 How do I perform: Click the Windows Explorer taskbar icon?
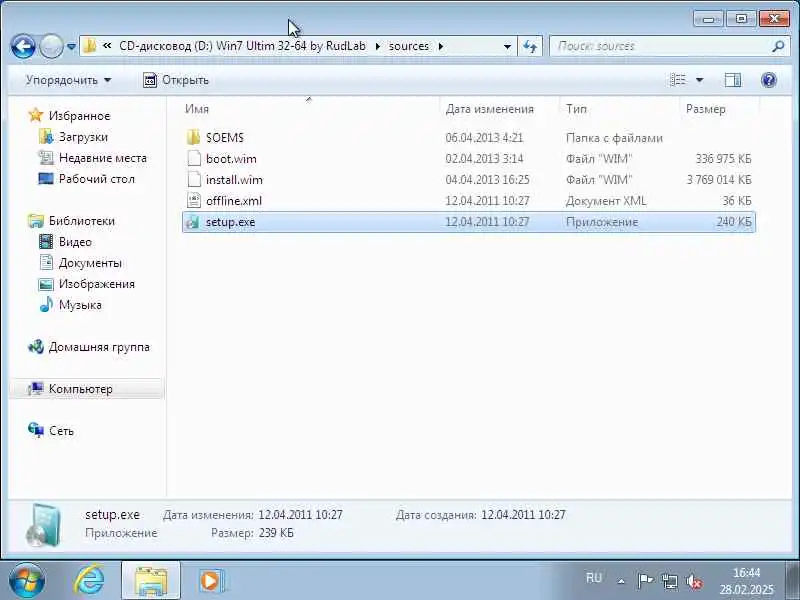pyautogui.click(x=151, y=581)
